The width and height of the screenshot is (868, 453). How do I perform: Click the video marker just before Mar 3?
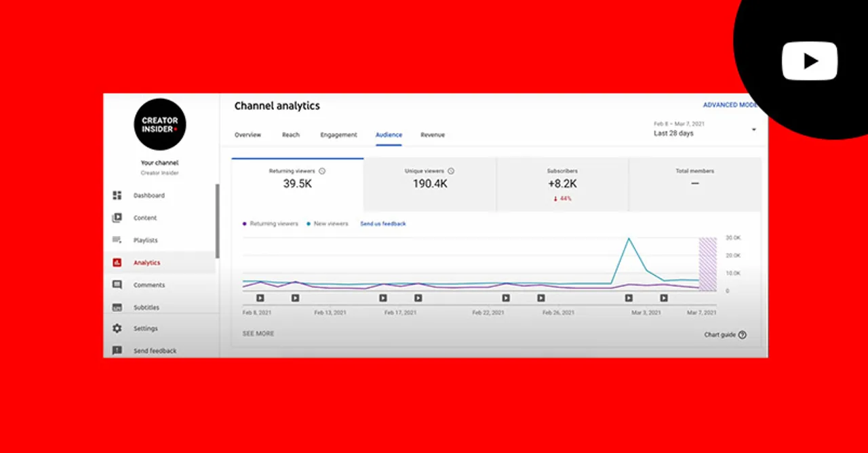coord(629,298)
